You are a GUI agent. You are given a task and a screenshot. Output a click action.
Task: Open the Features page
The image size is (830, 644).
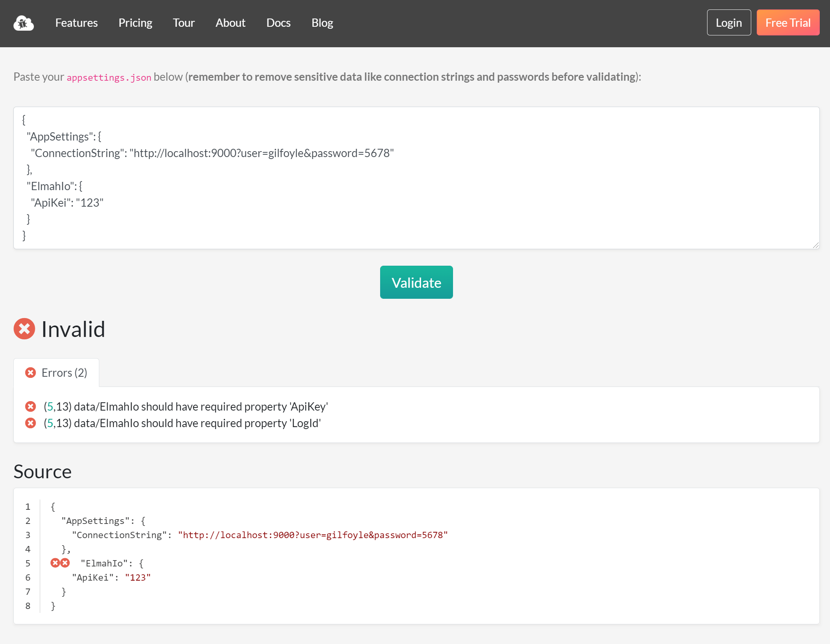[x=76, y=23]
